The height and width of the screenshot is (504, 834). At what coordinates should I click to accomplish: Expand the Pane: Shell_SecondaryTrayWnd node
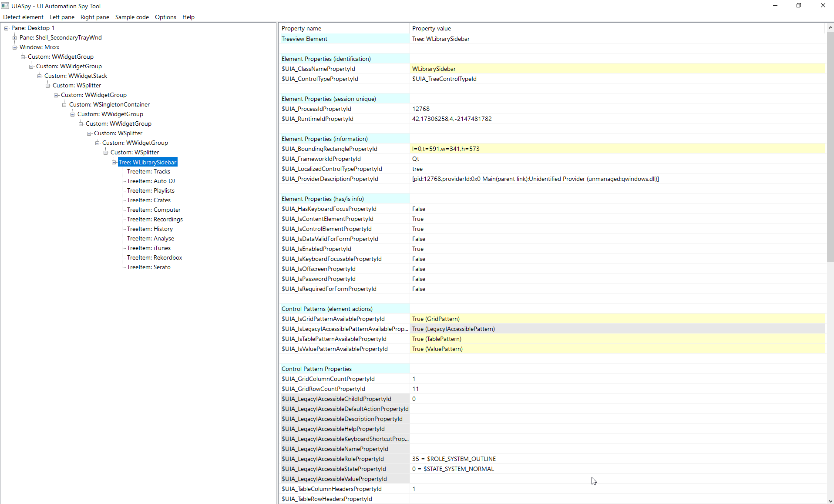(15, 38)
